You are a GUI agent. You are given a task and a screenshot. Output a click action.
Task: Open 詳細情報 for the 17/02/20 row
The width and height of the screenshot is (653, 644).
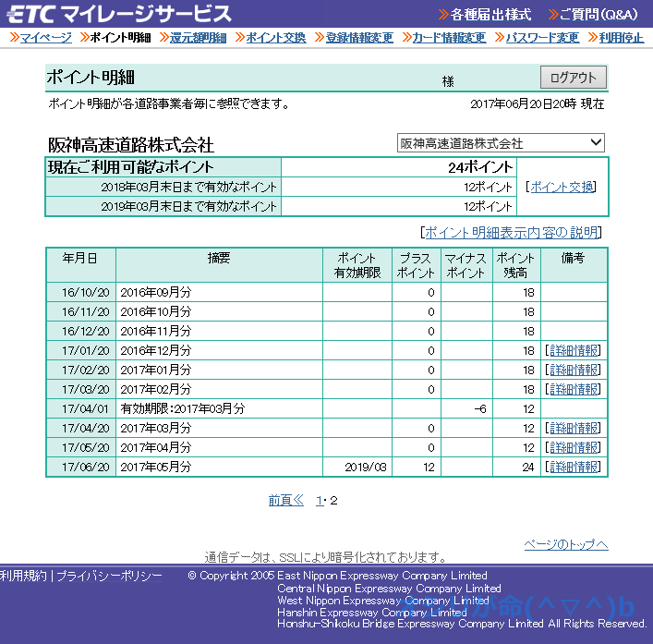pyautogui.click(x=574, y=370)
